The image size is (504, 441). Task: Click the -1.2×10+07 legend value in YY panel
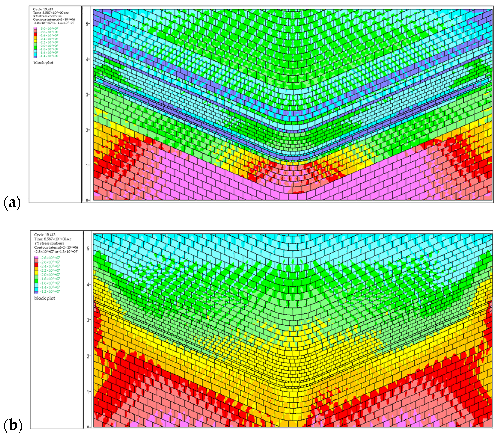(x=50, y=292)
